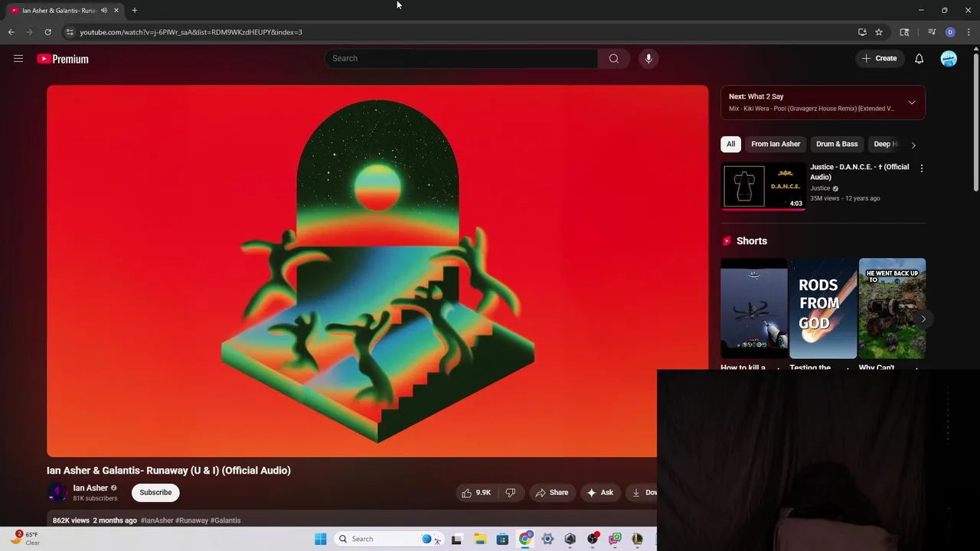Bookmark this tab with star icon
980x551 pixels.
tap(879, 32)
